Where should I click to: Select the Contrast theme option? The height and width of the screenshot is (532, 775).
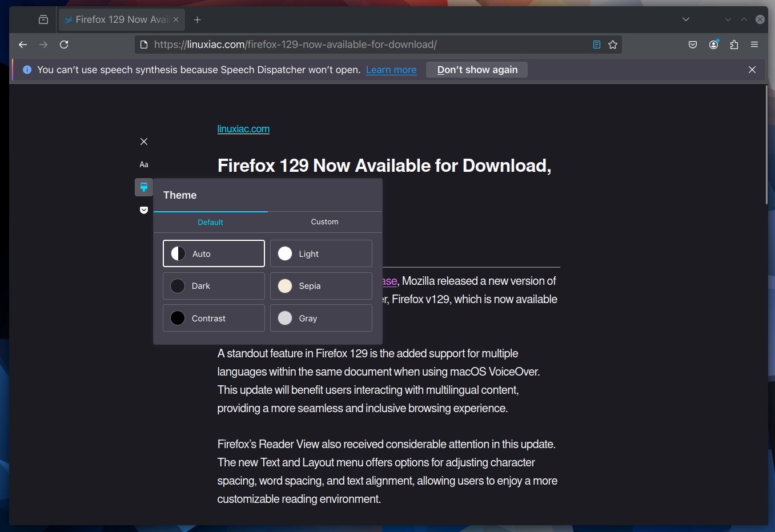(214, 318)
